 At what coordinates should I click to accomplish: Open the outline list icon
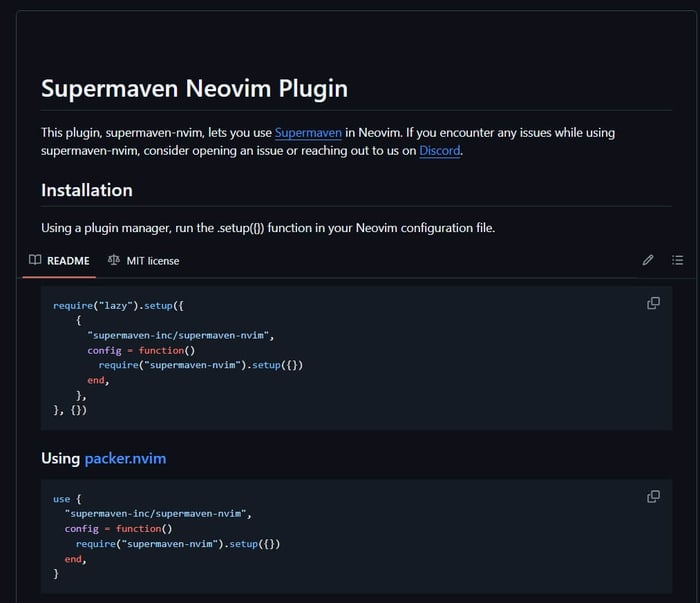[x=677, y=260]
